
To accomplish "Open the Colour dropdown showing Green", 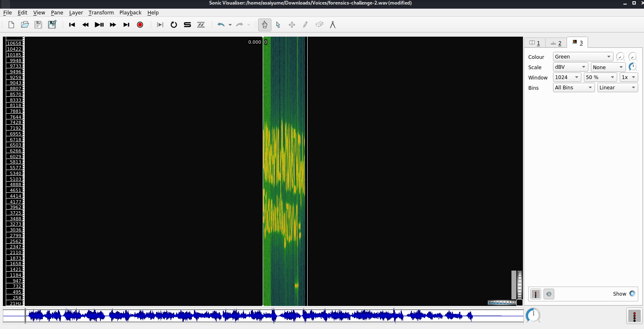I will [x=583, y=57].
